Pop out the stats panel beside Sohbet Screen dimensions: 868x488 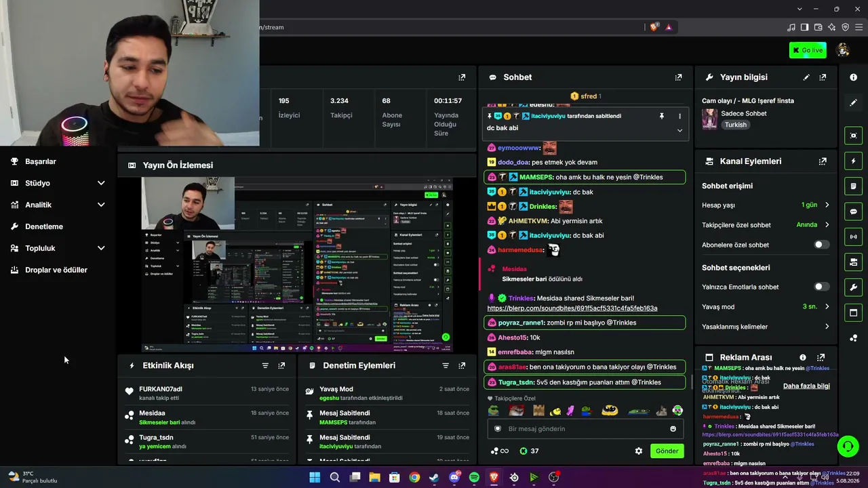click(462, 77)
